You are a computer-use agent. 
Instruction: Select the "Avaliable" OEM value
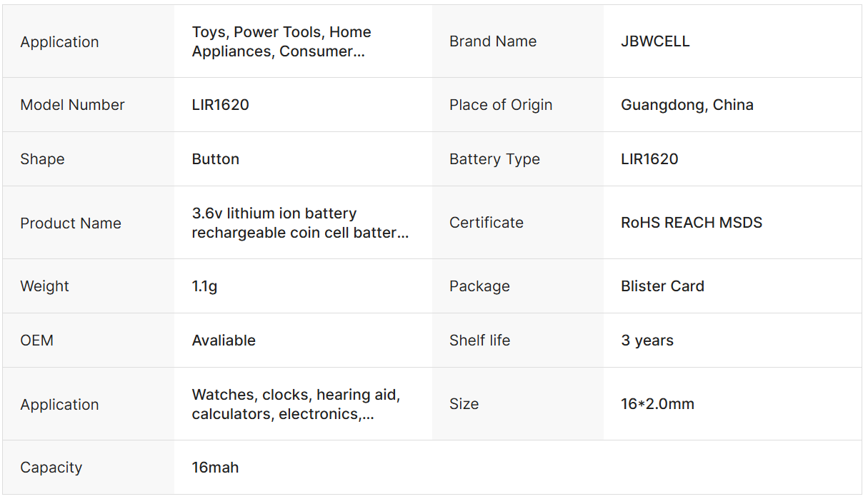coord(224,341)
